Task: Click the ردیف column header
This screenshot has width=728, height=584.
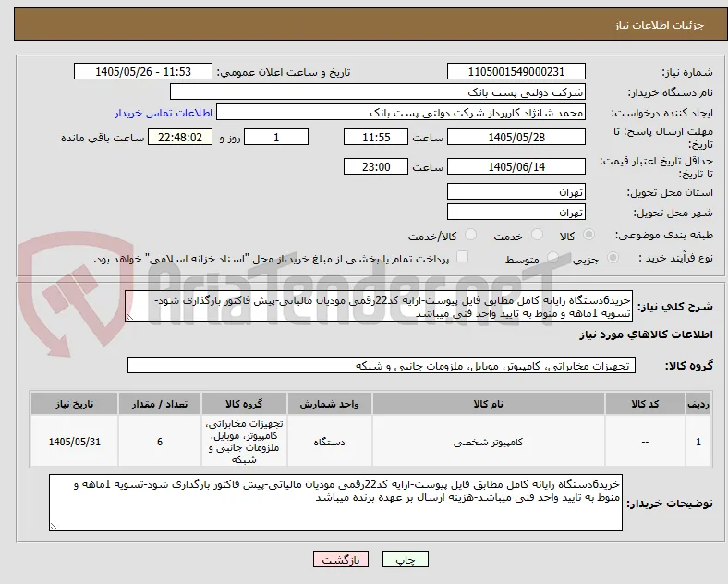Action: click(x=698, y=404)
